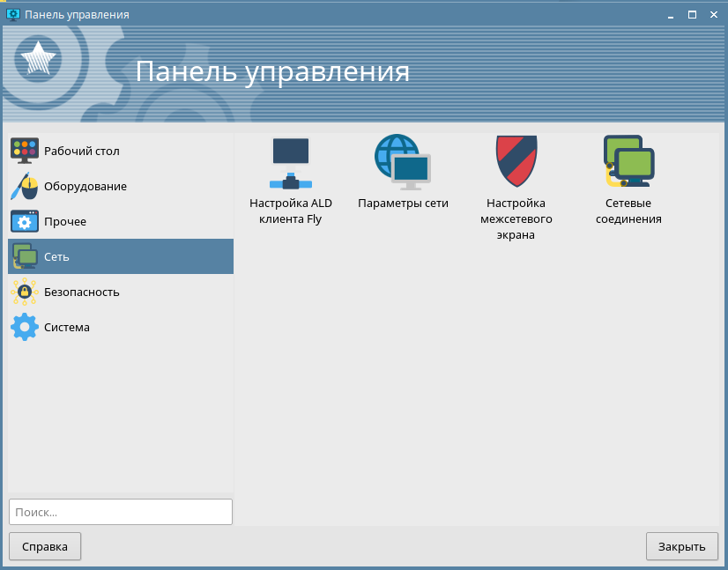Select the Оборудование category label

[85, 186]
